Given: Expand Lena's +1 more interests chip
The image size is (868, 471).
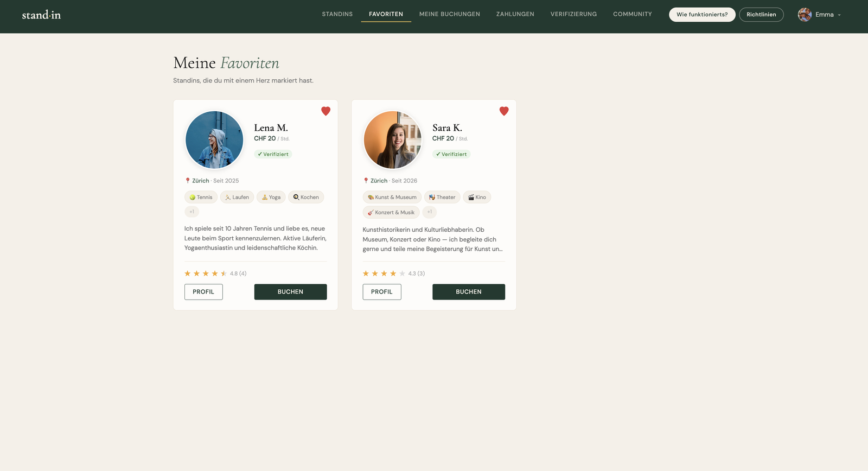Looking at the screenshot, I should click(192, 212).
